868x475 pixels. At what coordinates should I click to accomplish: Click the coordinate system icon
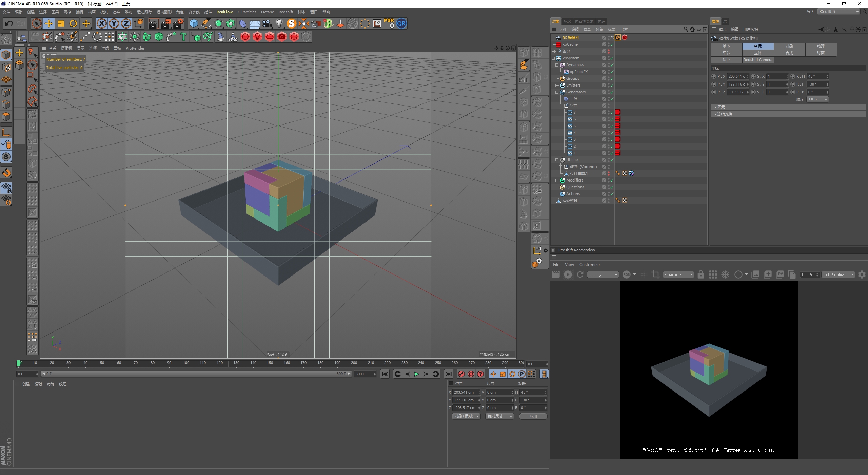pyautogui.click(x=139, y=23)
